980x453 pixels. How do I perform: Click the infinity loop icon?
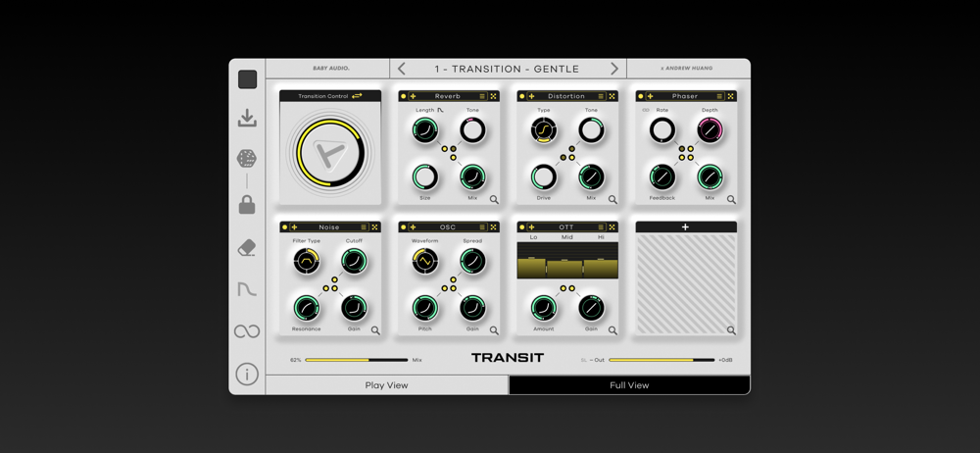247,331
